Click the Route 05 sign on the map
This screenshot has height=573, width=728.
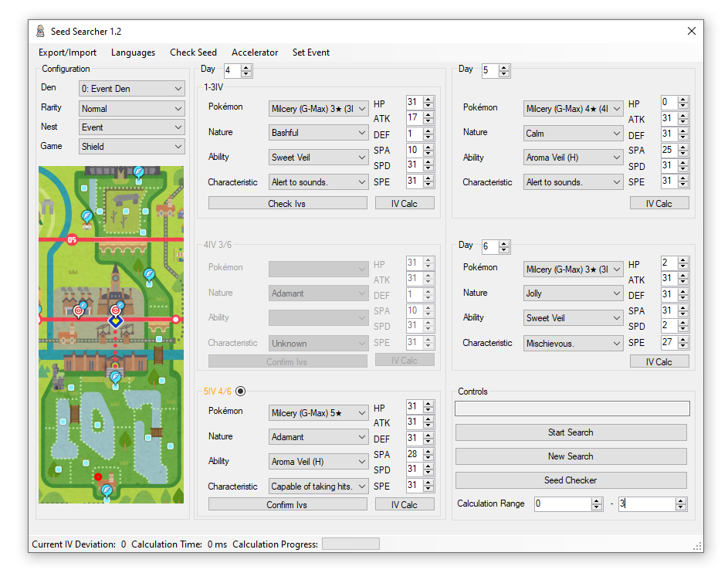[x=72, y=239]
